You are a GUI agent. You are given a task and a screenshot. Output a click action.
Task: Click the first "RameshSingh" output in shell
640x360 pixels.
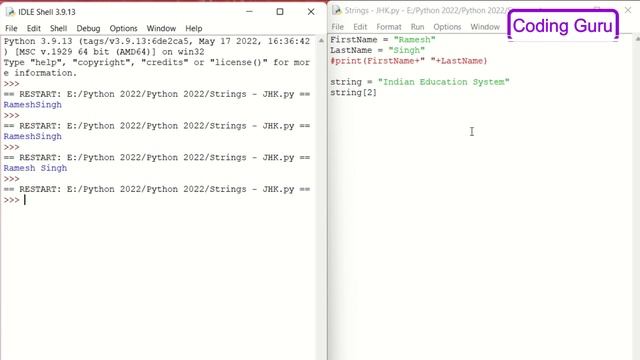coord(33,105)
